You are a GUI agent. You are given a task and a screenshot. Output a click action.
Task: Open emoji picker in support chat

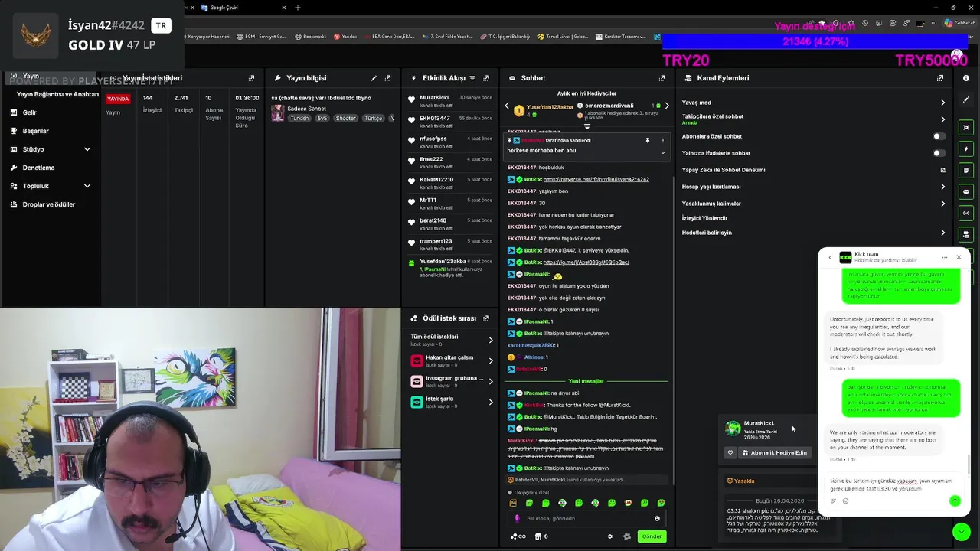[x=845, y=500]
